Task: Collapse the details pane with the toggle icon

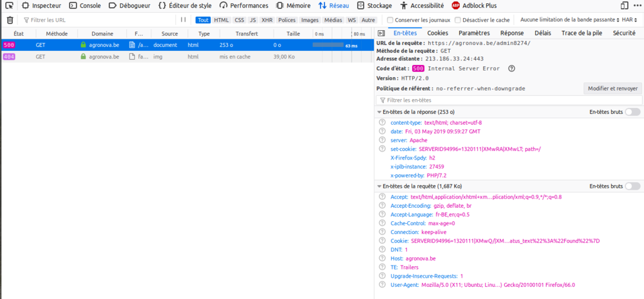Action: [x=381, y=33]
